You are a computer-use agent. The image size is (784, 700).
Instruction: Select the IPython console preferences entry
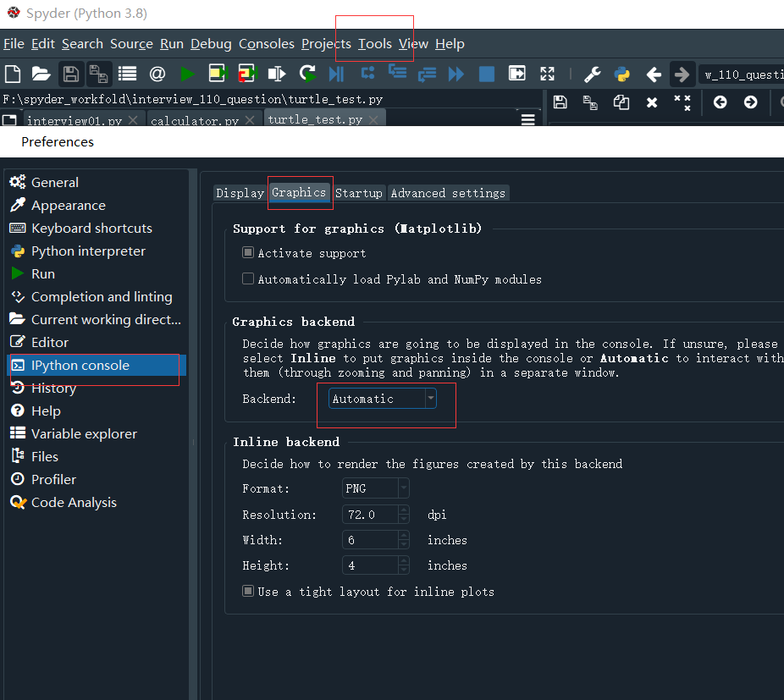point(95,365)
